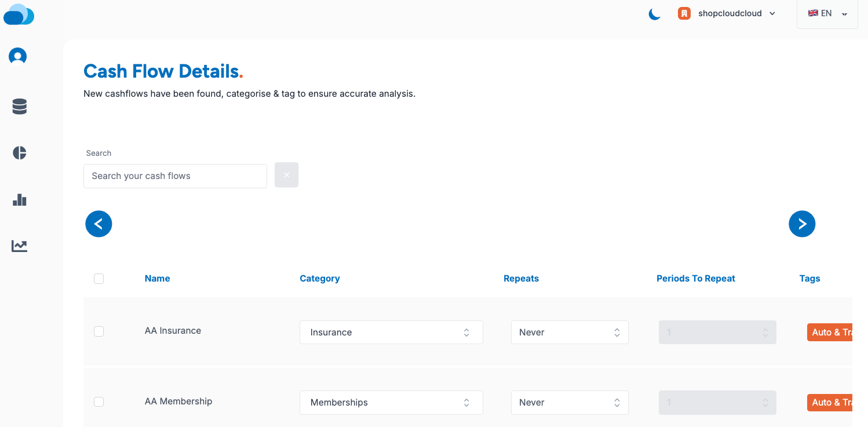The height and width of the screenshot is (427, 868).
Task: Click the previous page arrow button
Action: click(x=99, y=224)
